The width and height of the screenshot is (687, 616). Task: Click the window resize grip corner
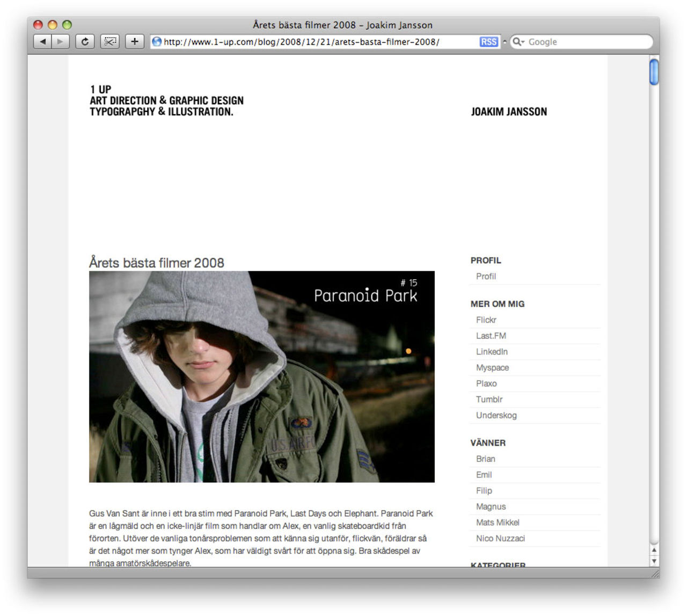(x=654, y=572)
